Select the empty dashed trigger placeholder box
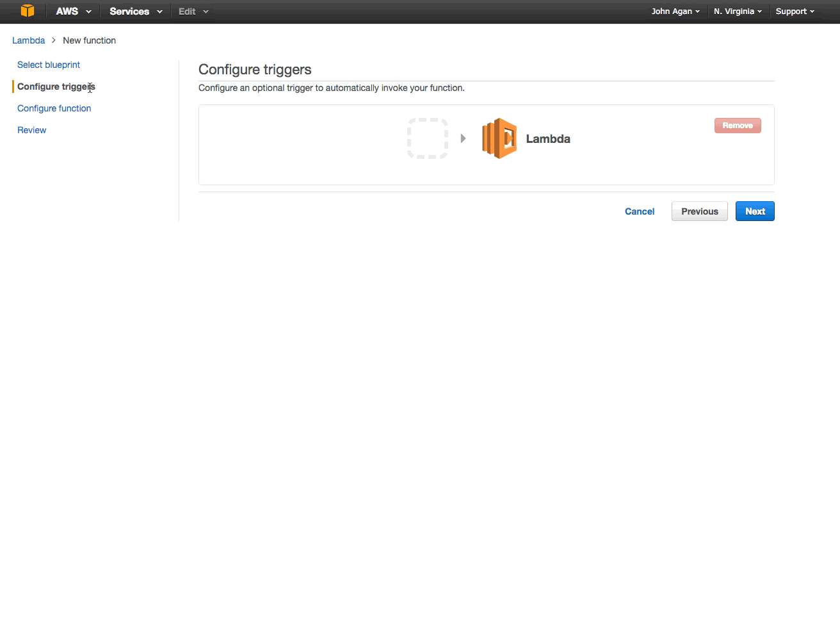The height and width of the screenshot is (624, 840). (428, 138)
